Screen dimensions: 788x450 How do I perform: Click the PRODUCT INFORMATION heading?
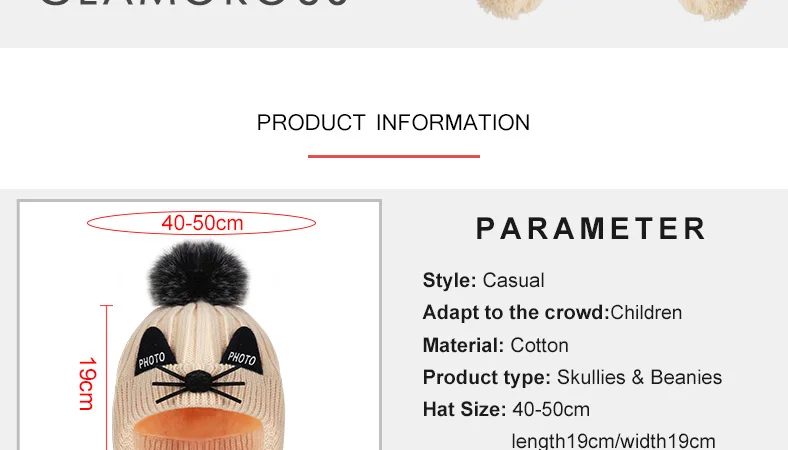(393, 123)
